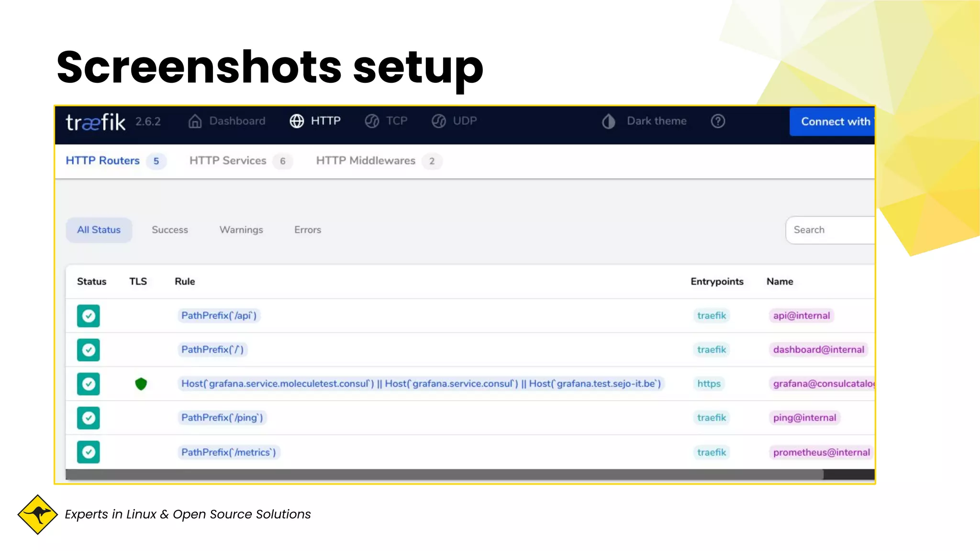
Task: Switch to the HTTP Services tab
Action: pyautogui.click(x=228, y=161)
